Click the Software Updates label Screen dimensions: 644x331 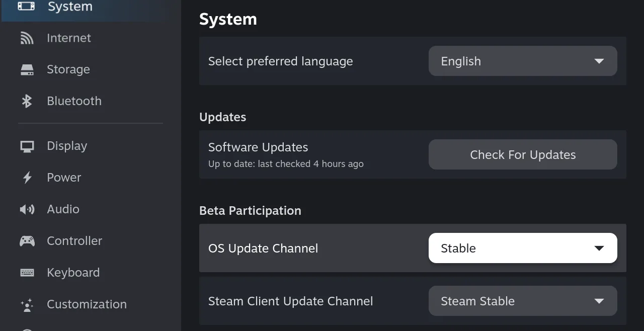click(x=258, y=147)
